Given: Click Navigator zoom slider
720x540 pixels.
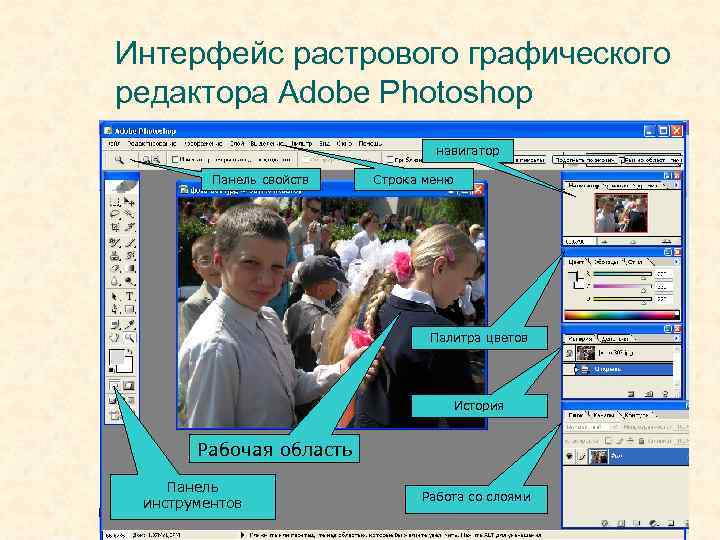Looking at the screenshot, I should 634,241.
